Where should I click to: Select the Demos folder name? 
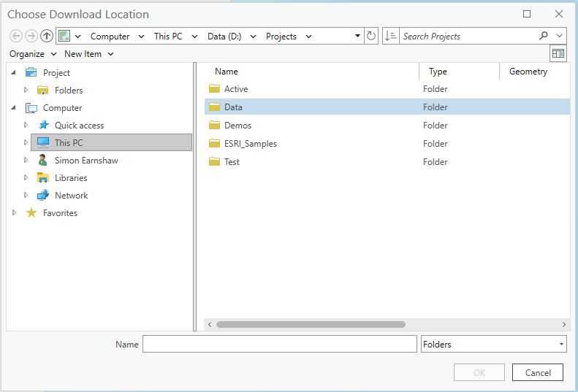(237, 126)
